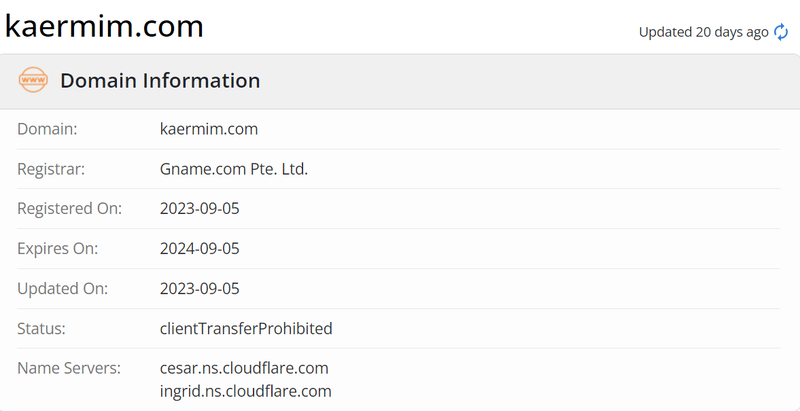The height and width of the screenshot is (411, 800).
Task: Click the Expires On date 2024-09-05
Action: 199,249
